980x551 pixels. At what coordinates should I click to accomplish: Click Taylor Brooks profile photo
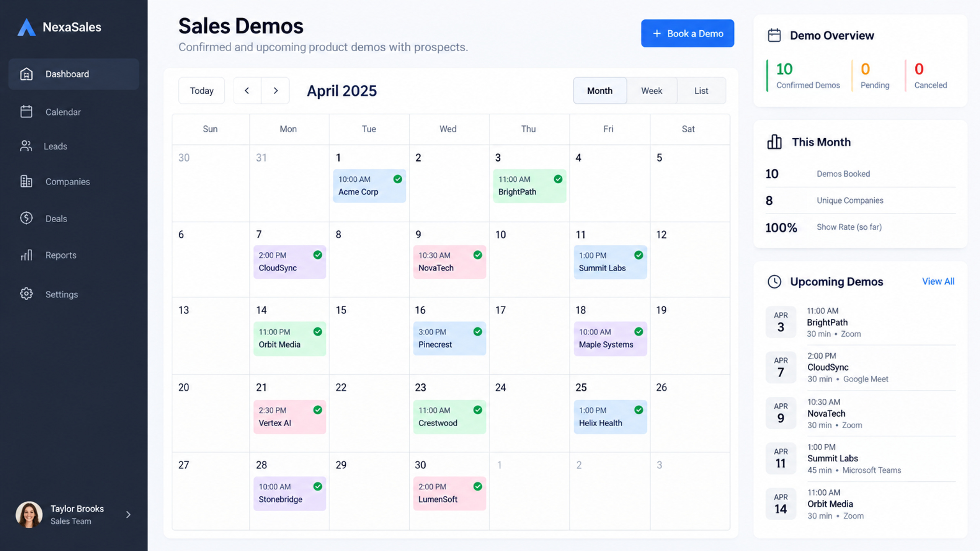(x=29, y=515)
